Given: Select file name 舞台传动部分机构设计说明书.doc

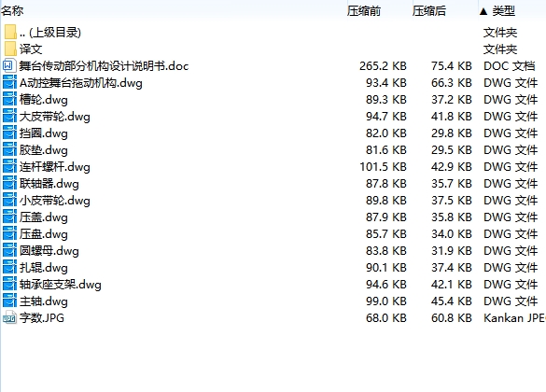Looking at the screenshot, I should click(104, 65).
